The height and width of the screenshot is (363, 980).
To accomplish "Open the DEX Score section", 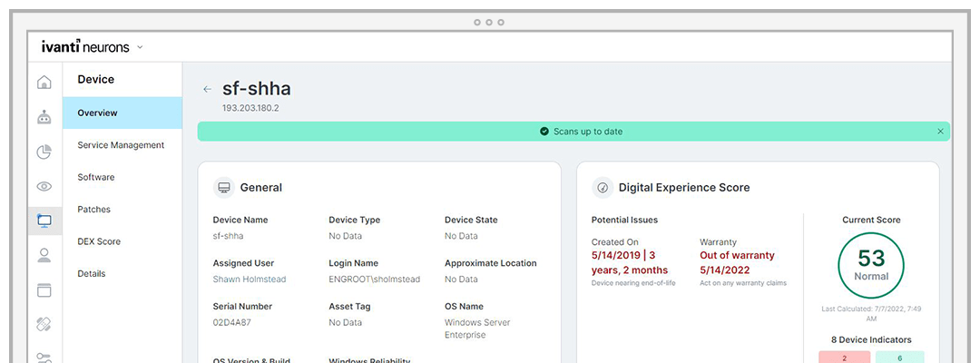I will pos(99,241).
